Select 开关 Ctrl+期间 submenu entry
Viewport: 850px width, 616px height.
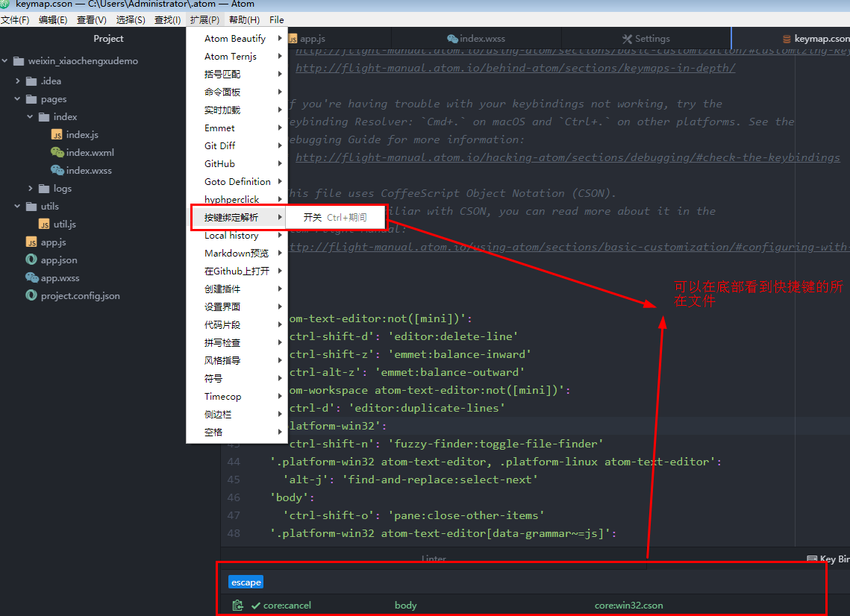coord(336,217)
